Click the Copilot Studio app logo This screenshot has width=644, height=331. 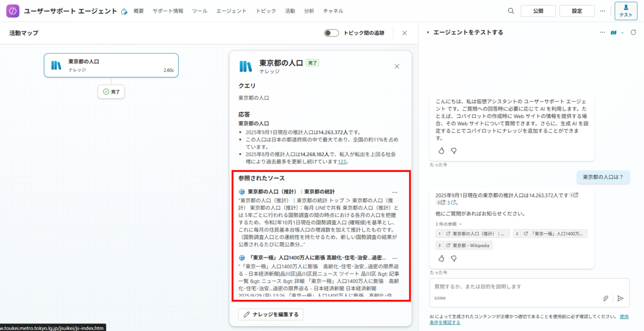pos(12,11)
